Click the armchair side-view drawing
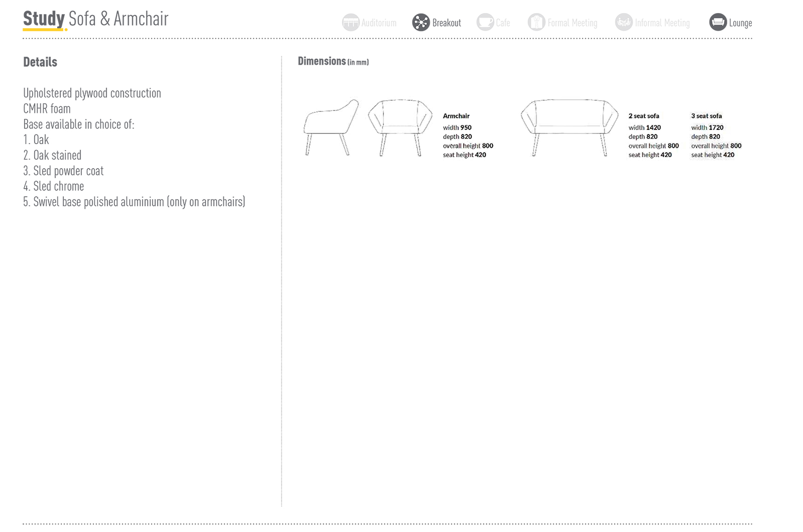 tap(330, 127)
